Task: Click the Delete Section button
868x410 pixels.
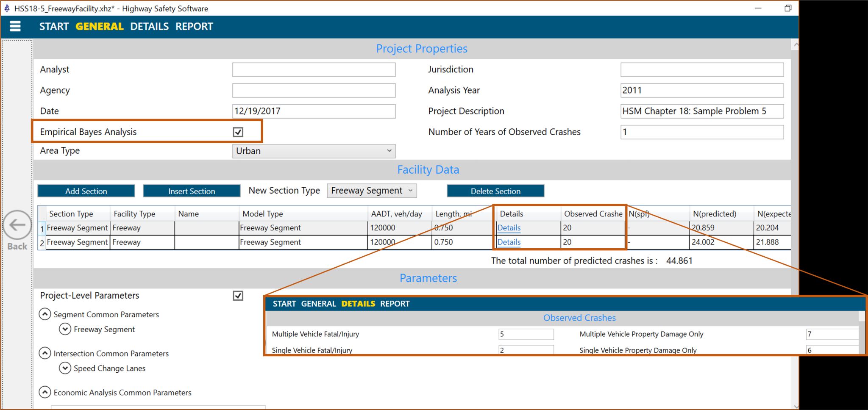Action: coord(495,191)
